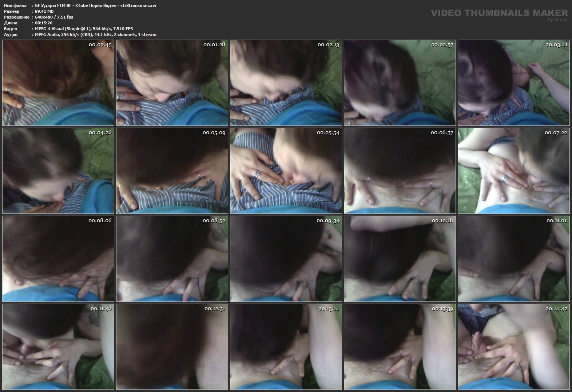Select the thumbnail stamped 00:04:26
Viewport: 572px width, 392px height.
(x=58, y=171)
